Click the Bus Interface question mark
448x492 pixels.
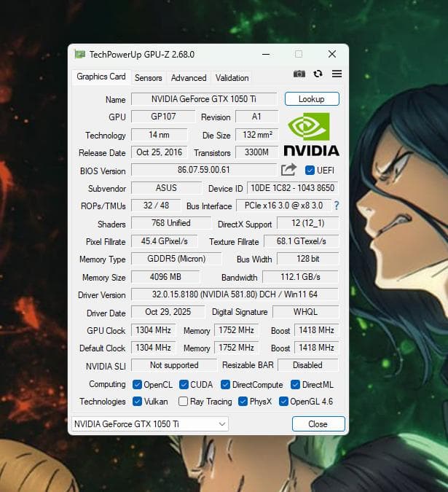[x=337, y=206]
